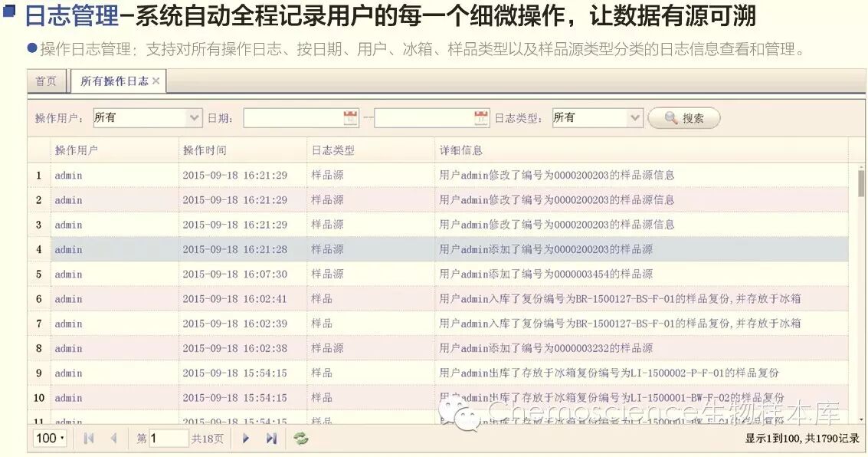The image size is (868, 457).
Task: Click timestamp 2015-09-18 16:02:38
Action: (x=235, y=348)
